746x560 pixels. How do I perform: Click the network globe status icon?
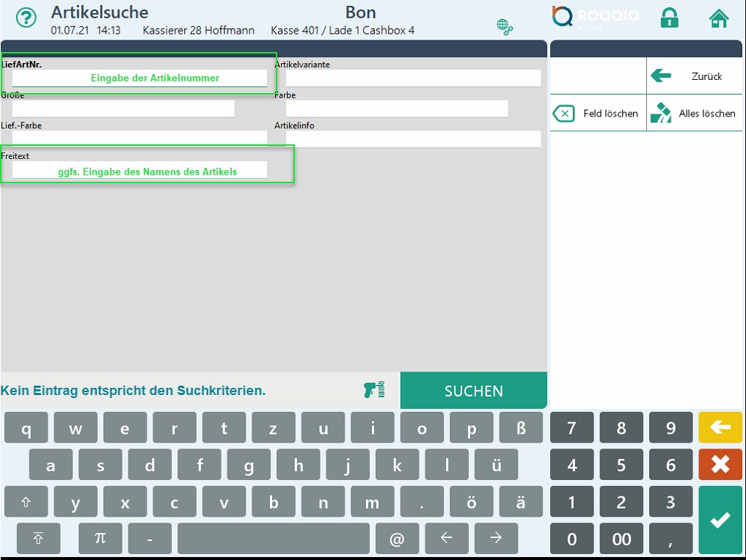tap(505, 27)
